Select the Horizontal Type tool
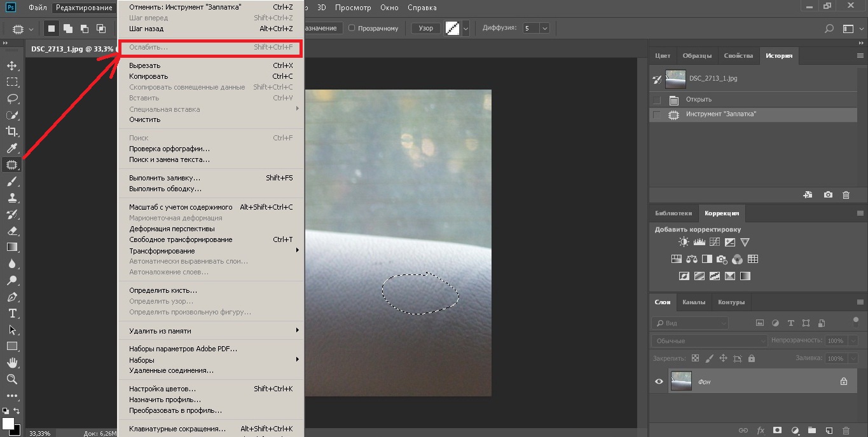 tap(12, 313)
